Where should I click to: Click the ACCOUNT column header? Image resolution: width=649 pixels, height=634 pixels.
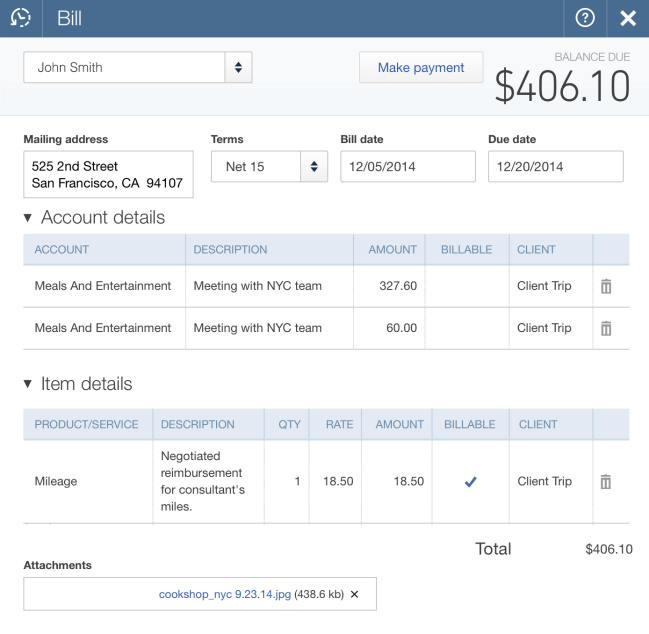coord(104,250)
